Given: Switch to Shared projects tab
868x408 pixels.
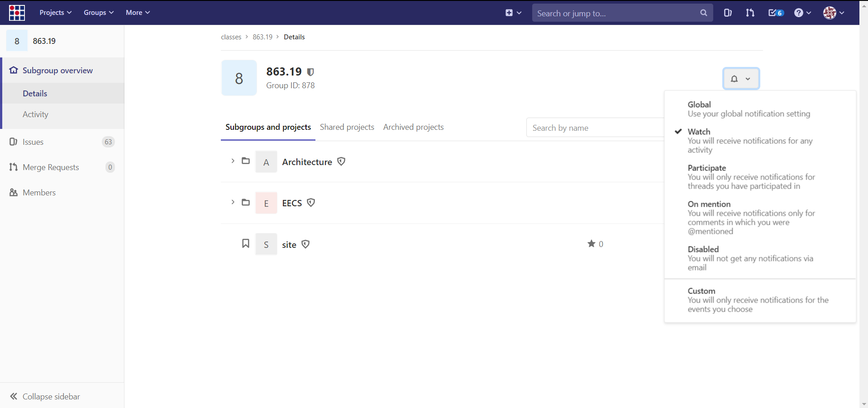Looking at the screenshot, I should (347, 127).
